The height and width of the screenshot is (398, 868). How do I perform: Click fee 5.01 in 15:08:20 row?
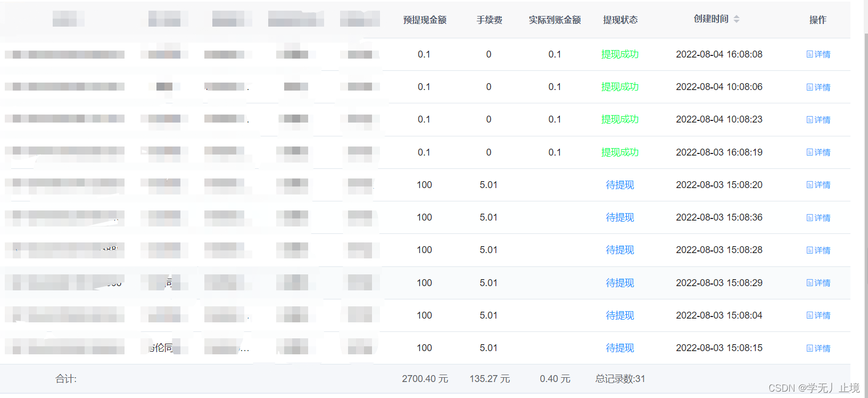tap(489, 185)
